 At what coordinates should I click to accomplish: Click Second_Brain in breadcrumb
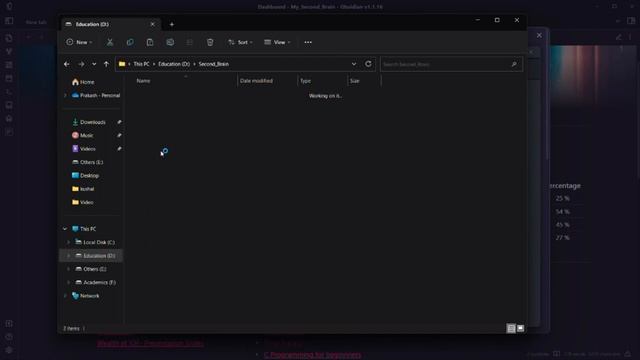[x=213, y=64]
